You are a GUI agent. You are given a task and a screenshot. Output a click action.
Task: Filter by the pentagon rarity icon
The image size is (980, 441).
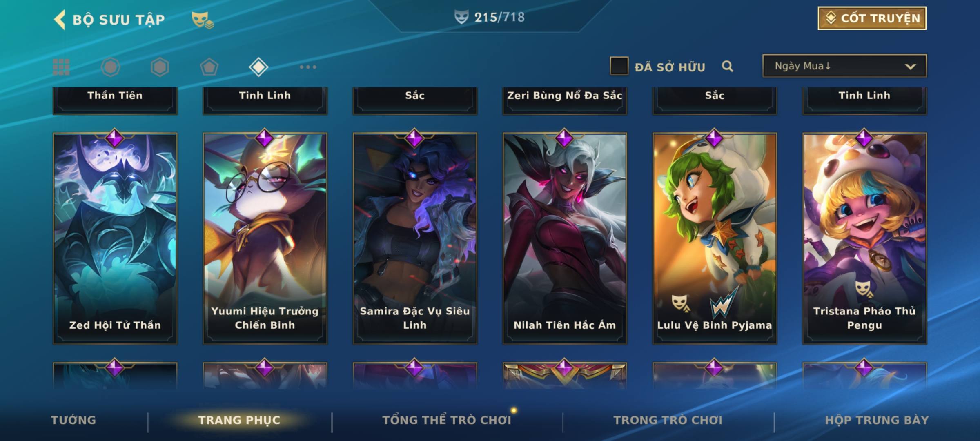coord(209,67)
